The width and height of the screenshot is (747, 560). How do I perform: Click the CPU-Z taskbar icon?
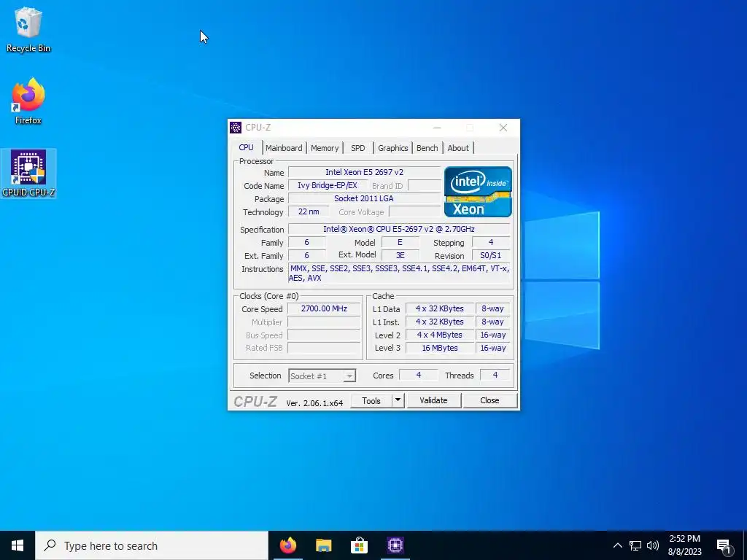click(395, 545)
